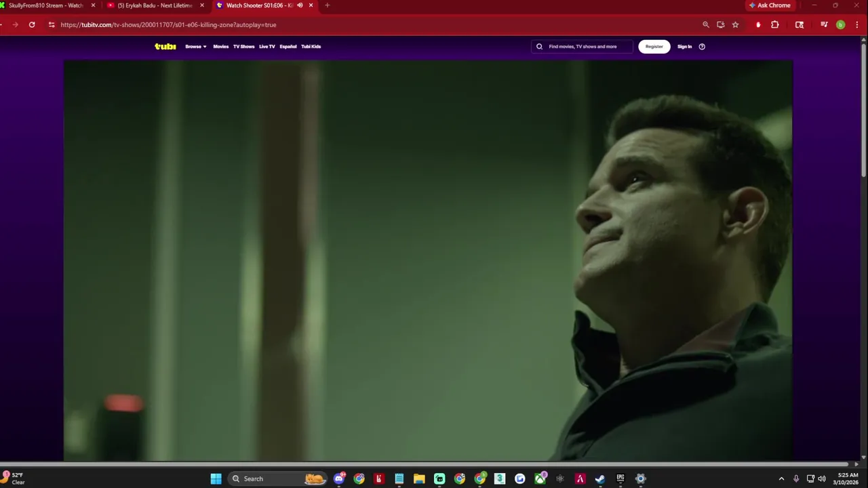Click the video player to pause
The height and width of the screenshot is (488, 868).
pyautogui.click(x=428, y=261)
